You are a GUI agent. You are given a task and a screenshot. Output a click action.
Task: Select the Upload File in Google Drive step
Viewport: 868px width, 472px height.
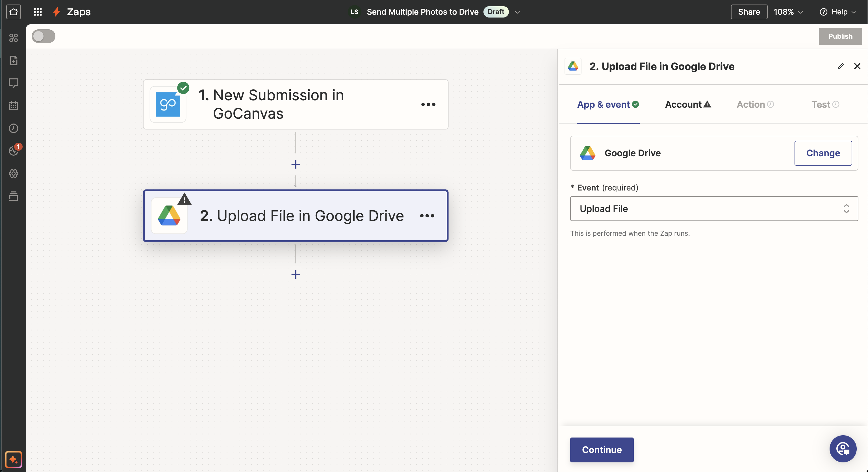(296, 216)
